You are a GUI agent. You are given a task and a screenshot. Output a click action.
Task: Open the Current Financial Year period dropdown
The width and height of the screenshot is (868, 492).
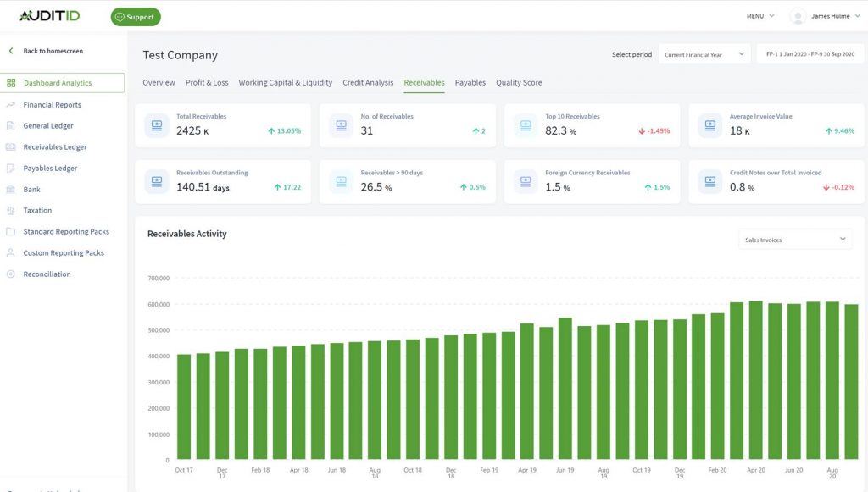(x=704, y=54)
